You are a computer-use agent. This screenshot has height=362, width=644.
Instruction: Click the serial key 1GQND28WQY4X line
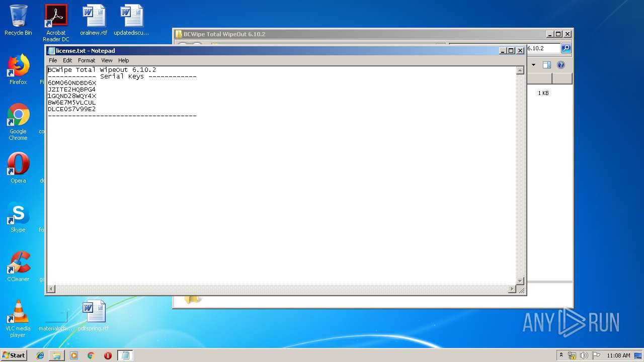tap(72, 96)
